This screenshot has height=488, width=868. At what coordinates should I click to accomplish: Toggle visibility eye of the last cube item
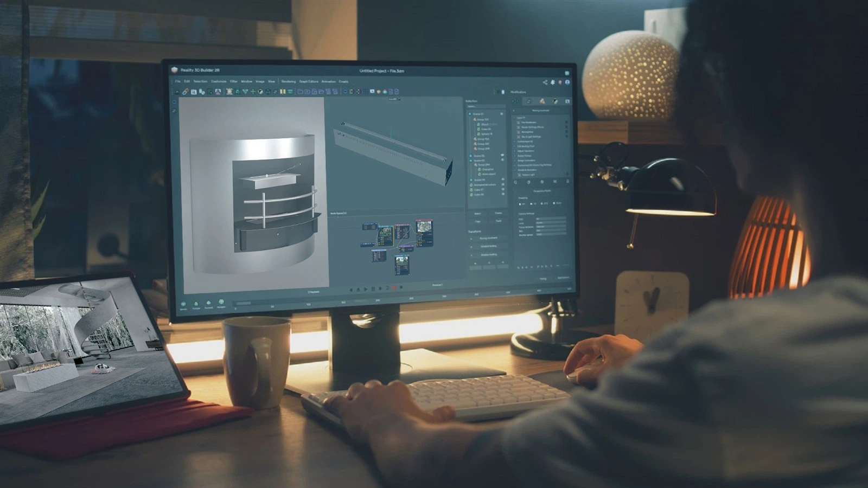click(x=503, y=194)
